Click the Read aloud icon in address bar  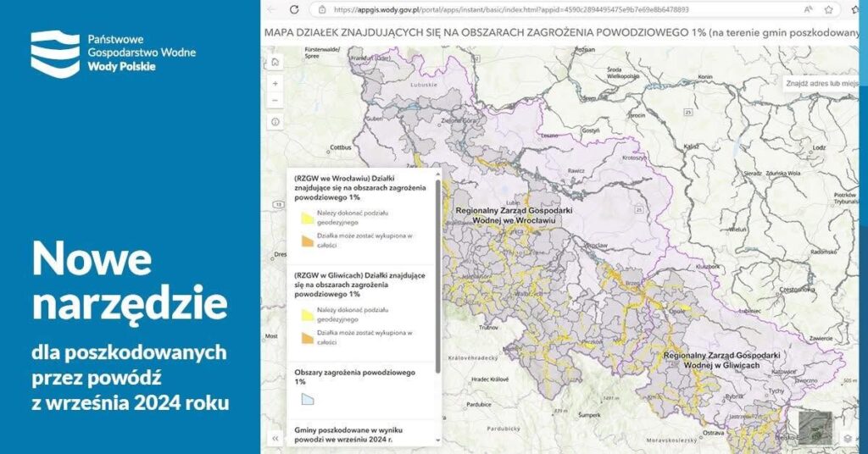(x=808, y=9)
